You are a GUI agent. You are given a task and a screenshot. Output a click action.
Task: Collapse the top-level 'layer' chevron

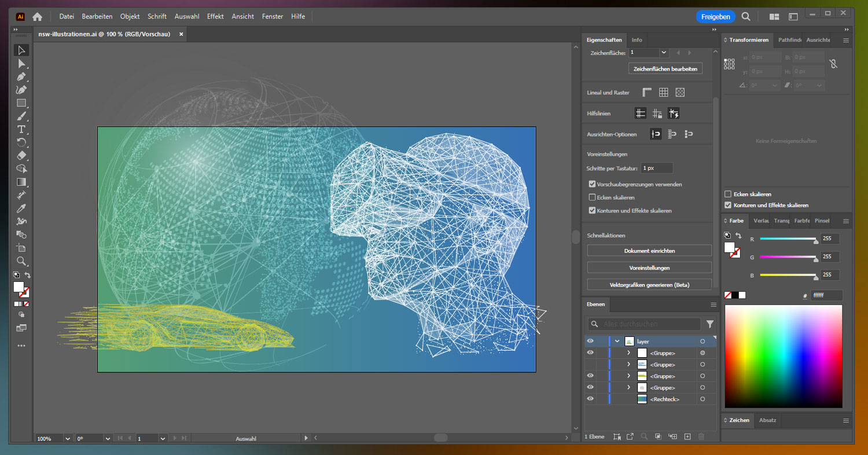(x=617, y=342)
